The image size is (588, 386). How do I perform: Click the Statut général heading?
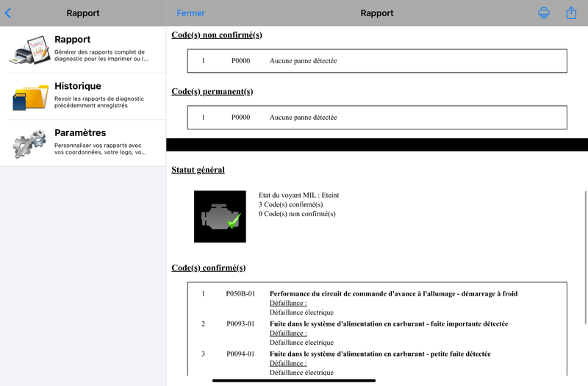point(198,170)
